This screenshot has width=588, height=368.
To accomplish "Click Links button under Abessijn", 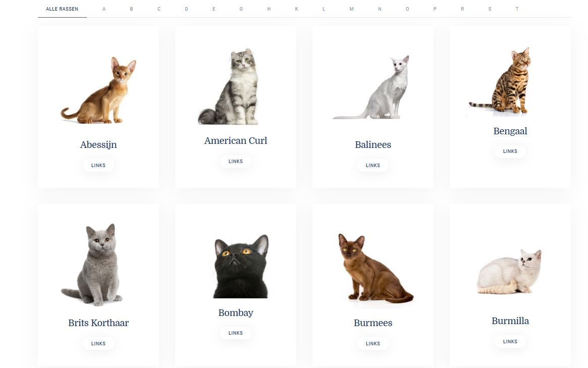I will [x=98, y=166].
